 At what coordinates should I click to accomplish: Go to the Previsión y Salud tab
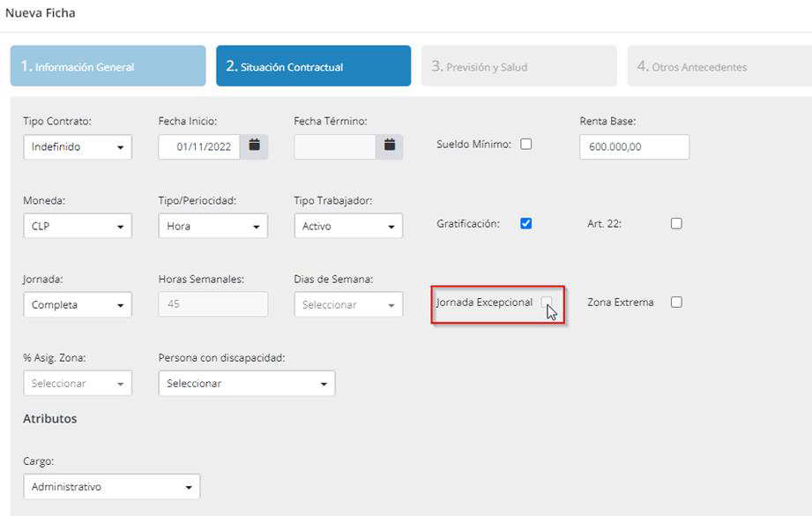point(518,66)
